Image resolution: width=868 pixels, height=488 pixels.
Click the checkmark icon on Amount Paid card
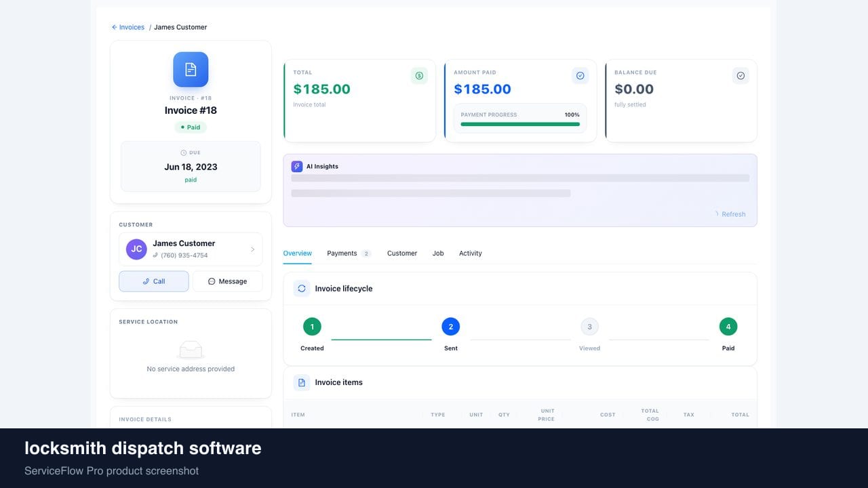(580, 76)
